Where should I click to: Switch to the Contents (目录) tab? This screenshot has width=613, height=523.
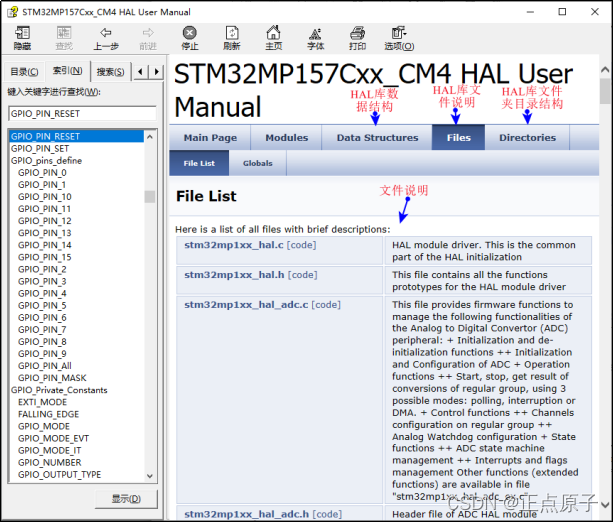[x=24, y=72]
